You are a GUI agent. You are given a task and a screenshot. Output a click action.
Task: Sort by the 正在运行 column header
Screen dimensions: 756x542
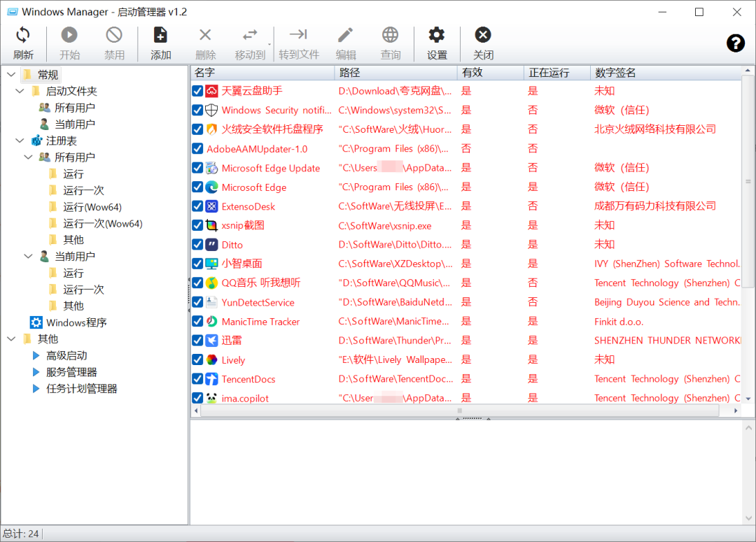pyautogui.click(x=557, y=73)
